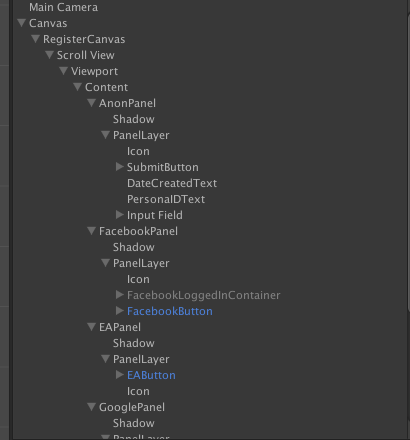This screenshot has width=410, height=440.
Task: Select Shadow under FacebookPanel
Action: [x=133, y=247]
